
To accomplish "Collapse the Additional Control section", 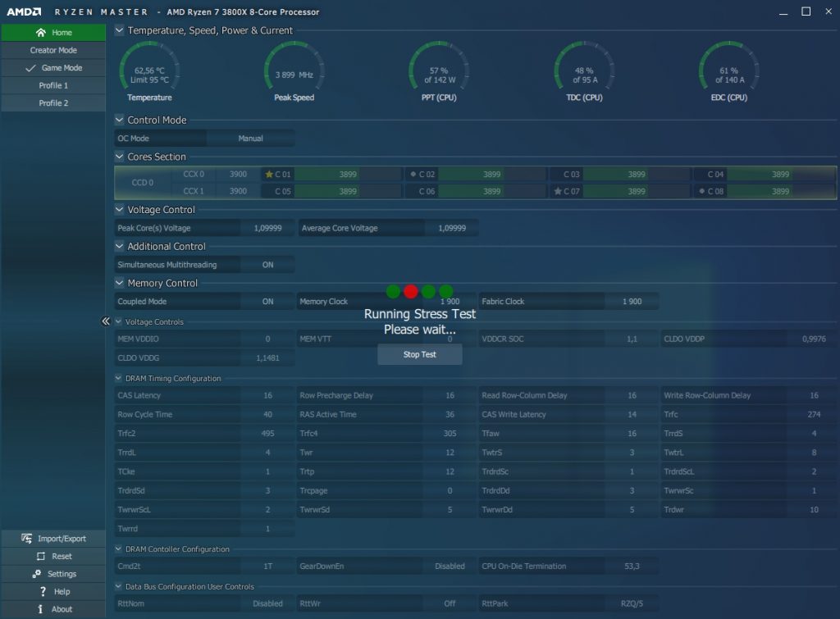I will click(x=120, y=246).
